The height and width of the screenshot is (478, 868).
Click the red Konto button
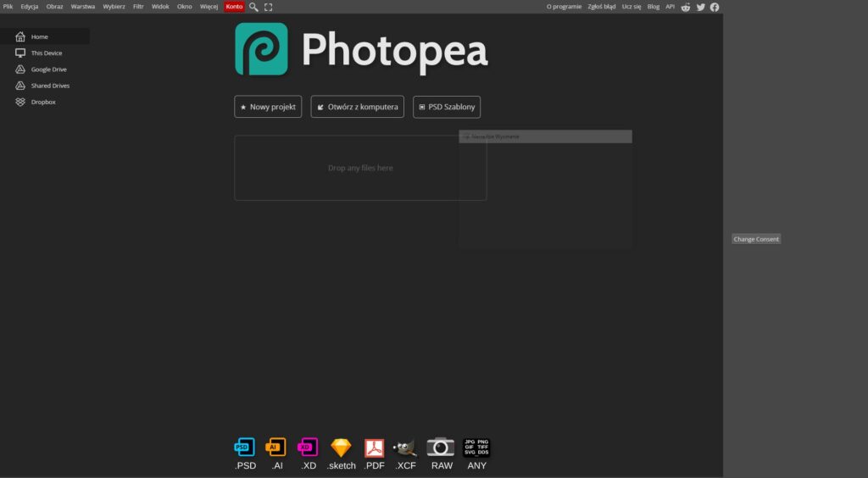234,7
